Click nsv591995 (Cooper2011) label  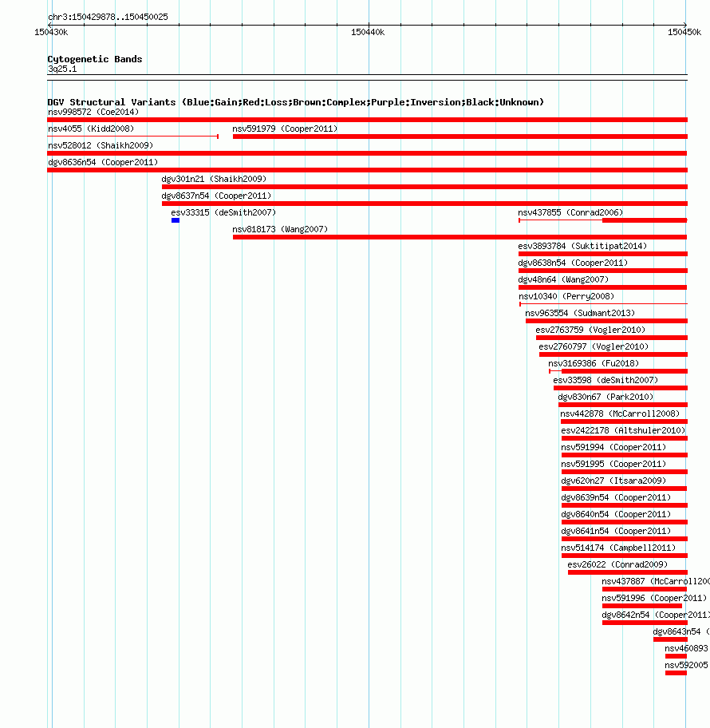[x=613, y=463]
